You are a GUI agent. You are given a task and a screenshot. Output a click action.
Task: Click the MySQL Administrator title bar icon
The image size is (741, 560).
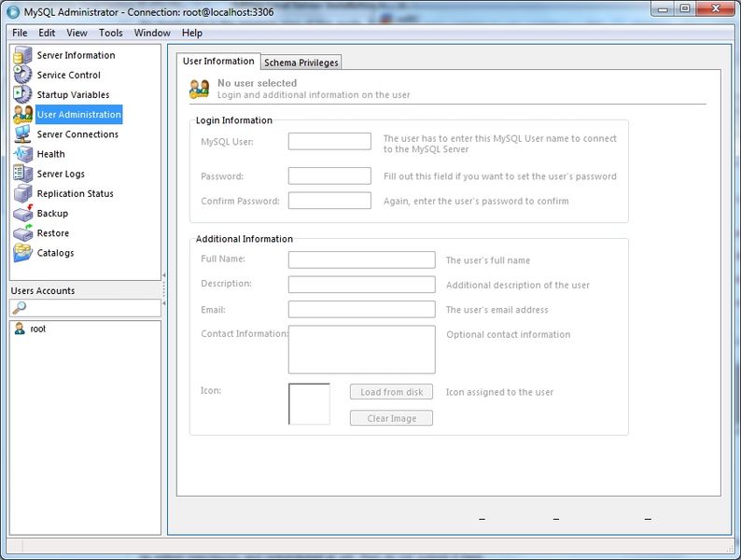(13, 12)
